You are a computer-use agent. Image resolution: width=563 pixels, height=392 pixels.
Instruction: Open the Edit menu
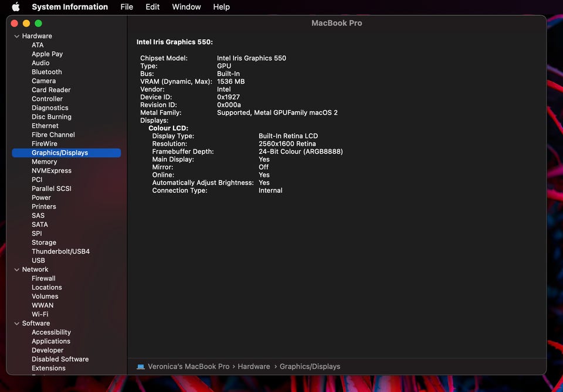pyautogui.click(x=152, y=7)
